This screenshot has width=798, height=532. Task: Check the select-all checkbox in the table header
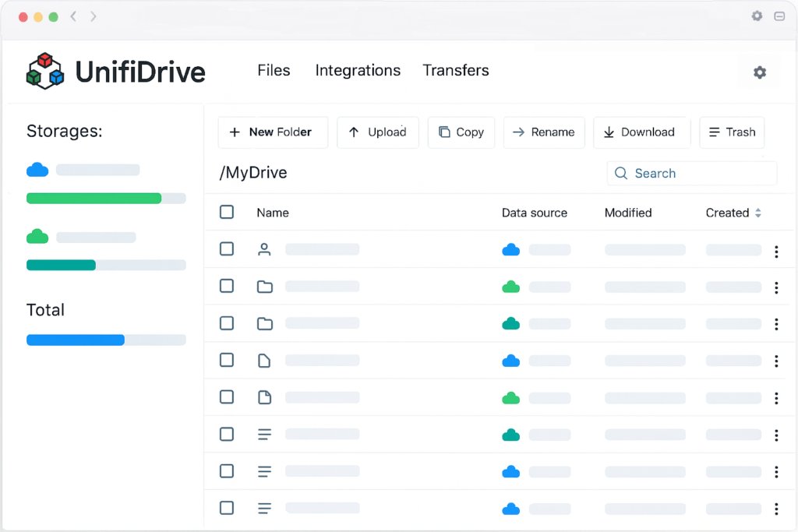pos(226,212)
